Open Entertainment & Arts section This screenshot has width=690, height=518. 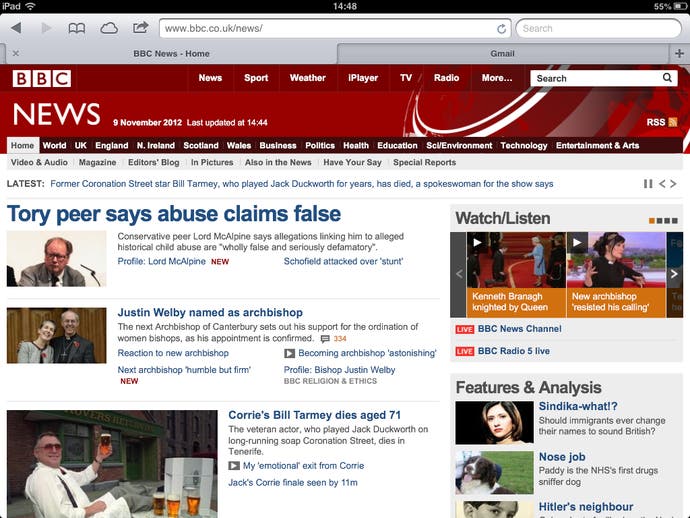[x=597, y=145]
